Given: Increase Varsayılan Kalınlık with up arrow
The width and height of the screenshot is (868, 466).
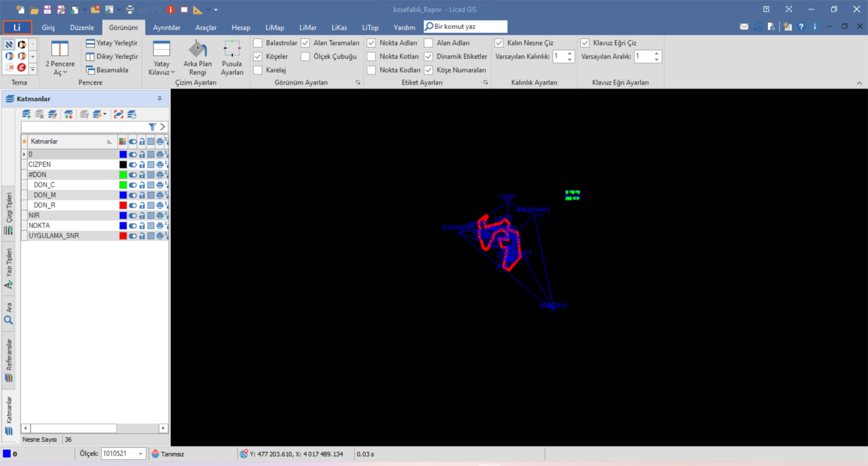Looking at the screenshot, I should pyautogui.click(x=569, y=53).
